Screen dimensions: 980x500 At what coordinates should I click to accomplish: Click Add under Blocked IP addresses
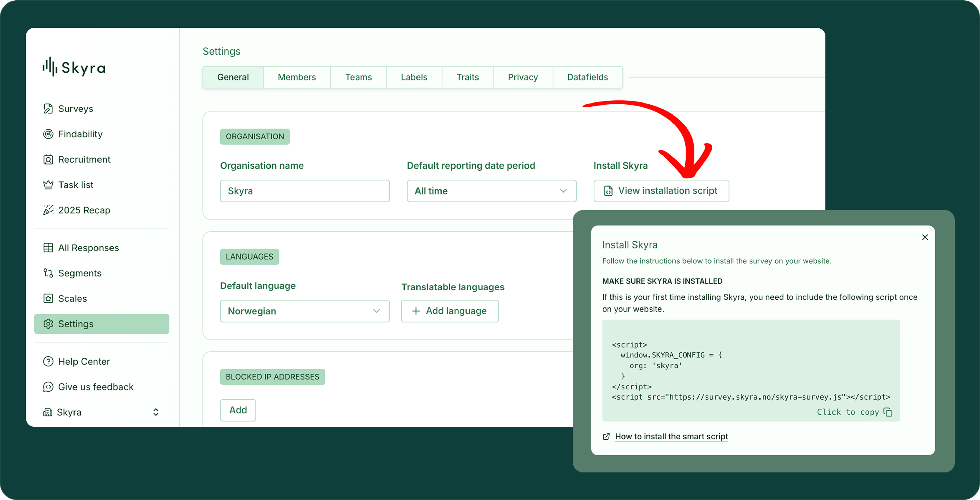tap(238, 410)
